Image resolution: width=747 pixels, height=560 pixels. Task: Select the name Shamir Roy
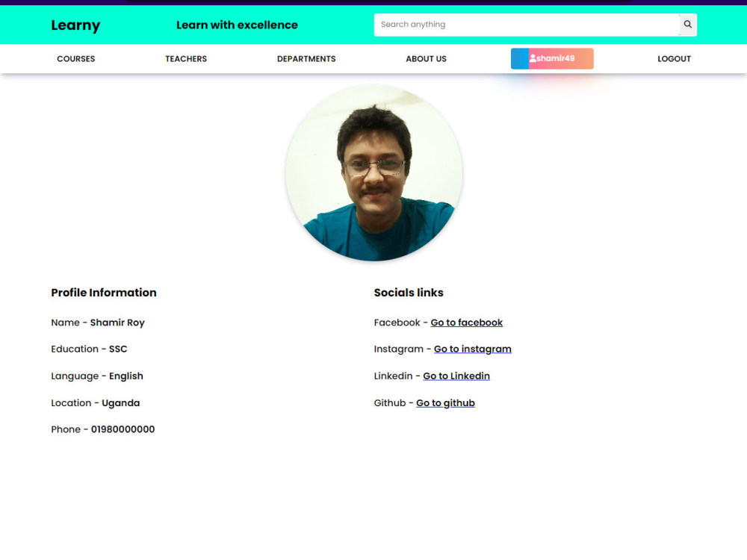(x=117, y=323)
